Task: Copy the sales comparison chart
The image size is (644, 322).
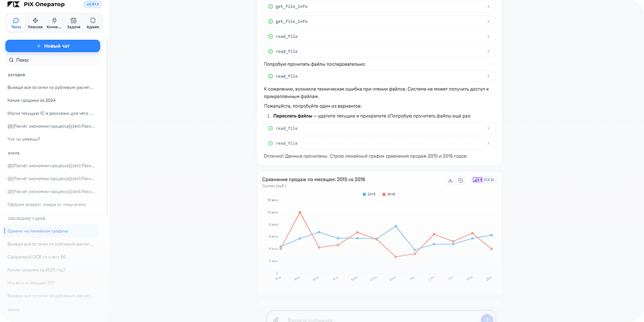Action: tap(461, 180)
